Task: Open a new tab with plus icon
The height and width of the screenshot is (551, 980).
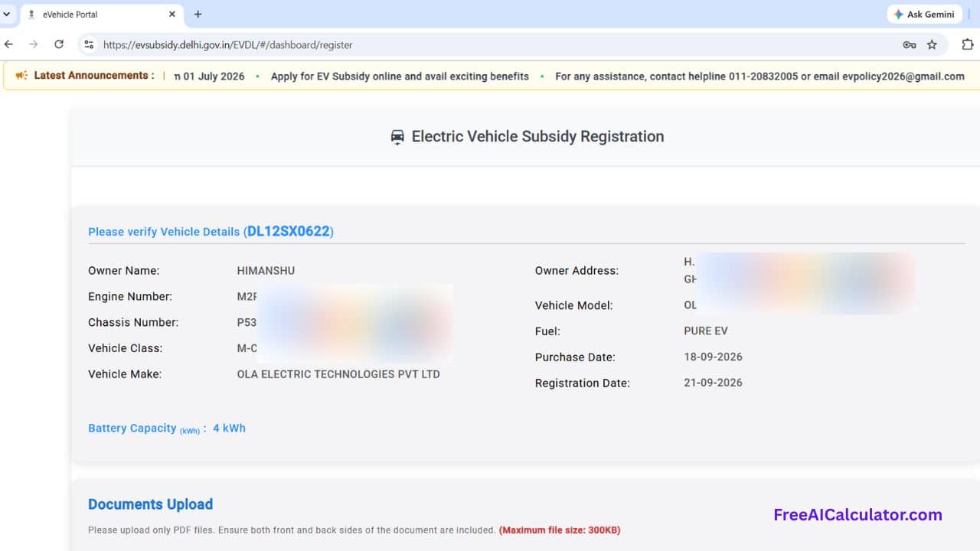Action: tap(198, 14)
